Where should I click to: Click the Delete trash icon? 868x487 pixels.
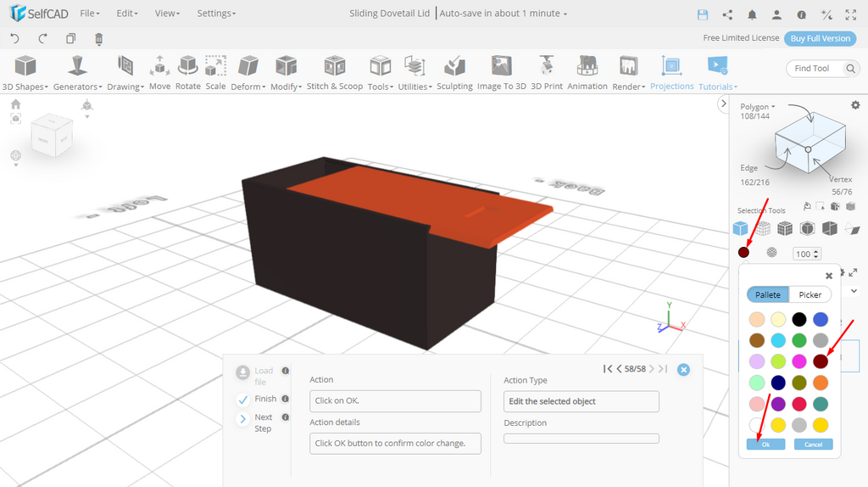98,38
